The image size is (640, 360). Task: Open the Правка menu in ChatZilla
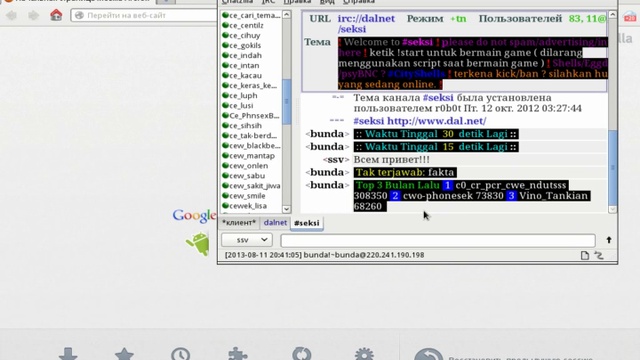tap(297, 2)
